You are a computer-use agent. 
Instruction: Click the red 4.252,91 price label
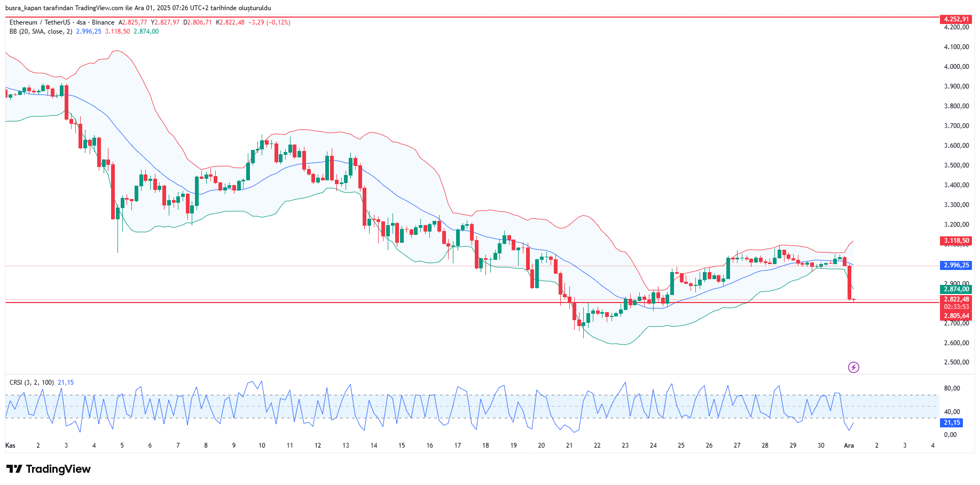point(955,19)
